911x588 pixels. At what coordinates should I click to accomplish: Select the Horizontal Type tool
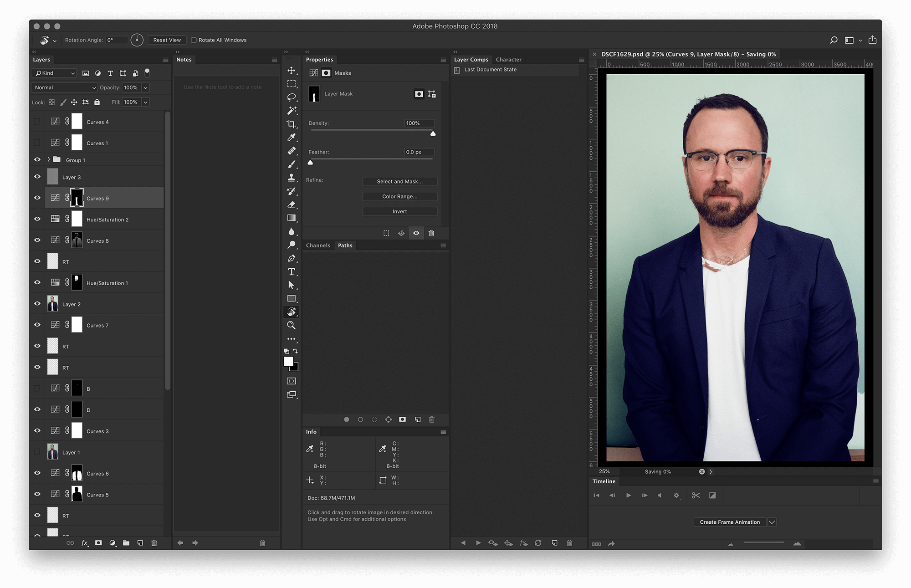point(292,272)
